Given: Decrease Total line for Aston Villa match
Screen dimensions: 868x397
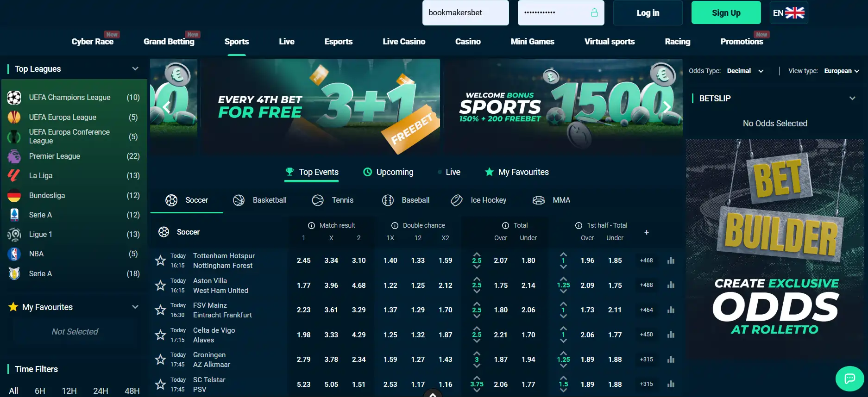Looking at the screenshot, I should [477, 292].
